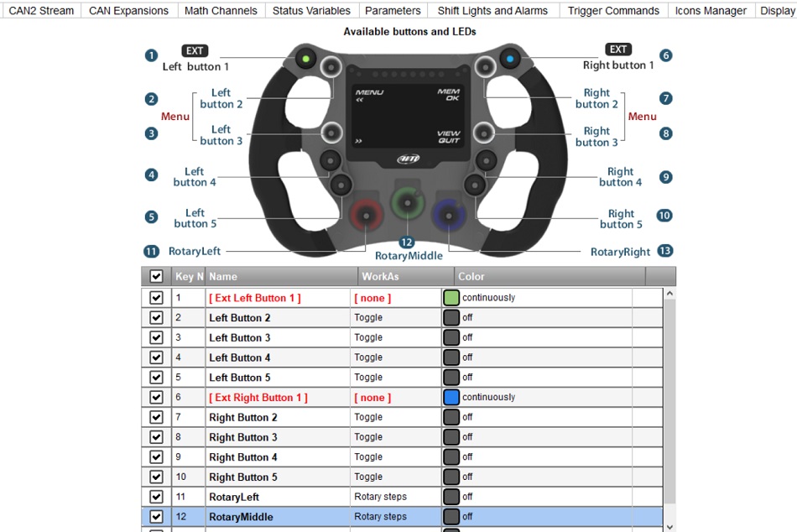Open the gray color swatch for Left Button 2
This screenshot has height=532, width=797.
click(x=451, y=317)
